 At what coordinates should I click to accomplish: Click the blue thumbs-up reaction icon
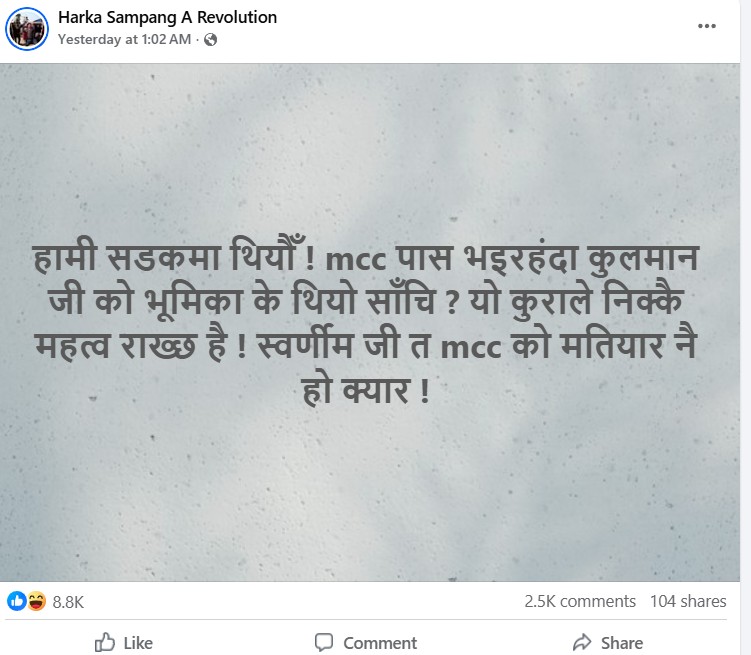(x=17, y=600)
